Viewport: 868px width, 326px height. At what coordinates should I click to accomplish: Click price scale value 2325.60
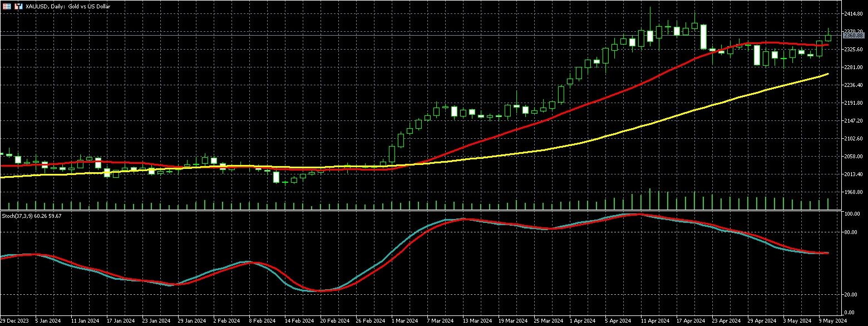click(x=853, y=50)
